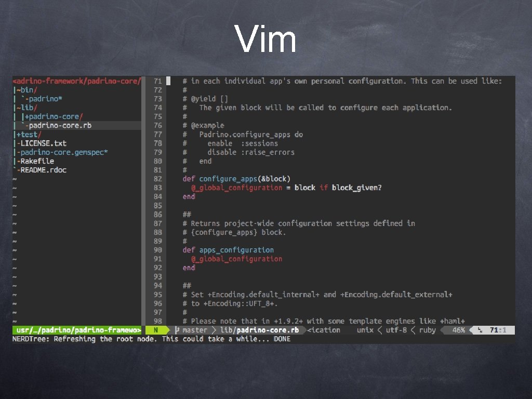
Task: Click the truncated <ication tag in statusline
Action: click(x=324, y=330)
